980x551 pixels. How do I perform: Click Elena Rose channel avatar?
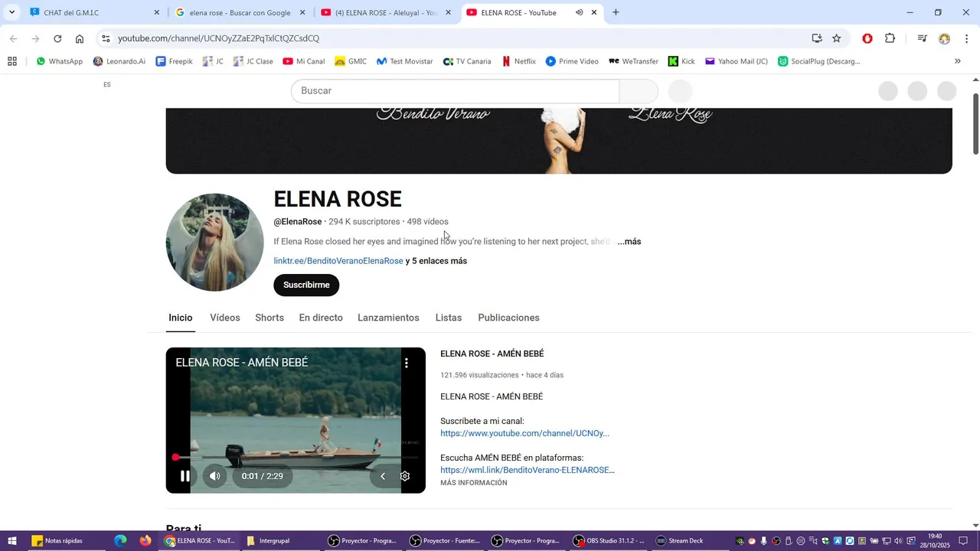[215, 243]
